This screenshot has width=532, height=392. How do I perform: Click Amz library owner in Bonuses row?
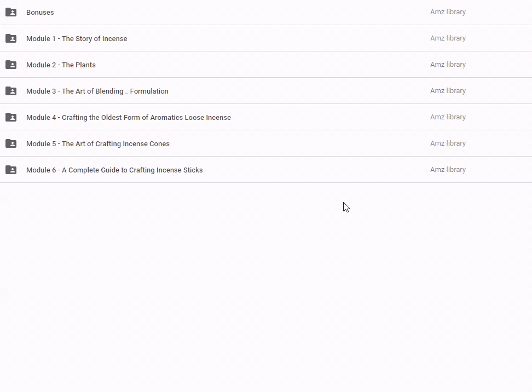(448, 12)
